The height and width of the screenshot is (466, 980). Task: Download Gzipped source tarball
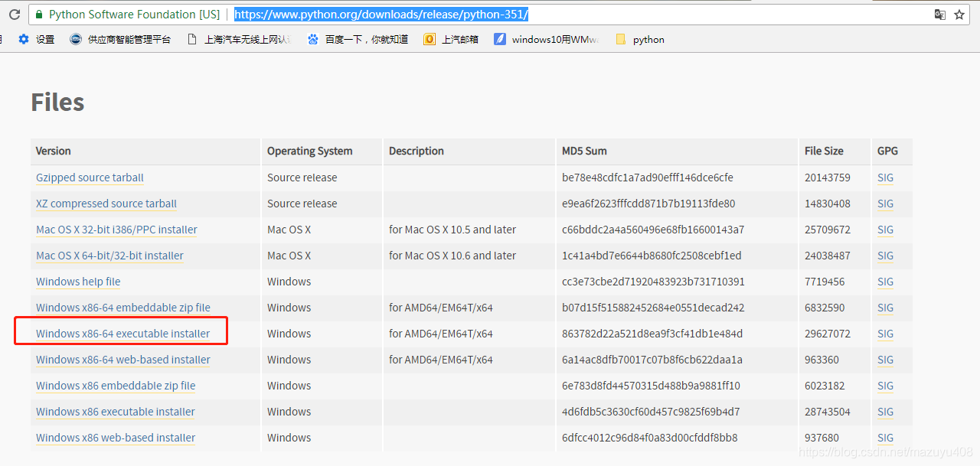coord(90,178)
